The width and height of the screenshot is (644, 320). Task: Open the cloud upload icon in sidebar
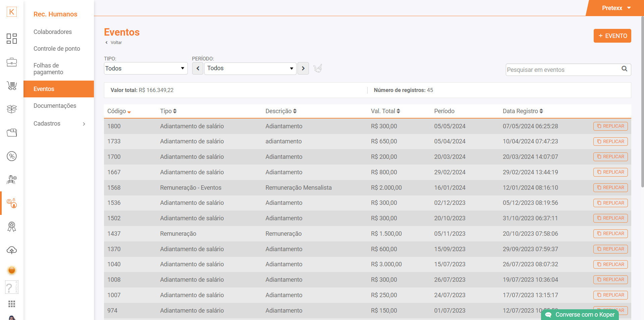click(12, 250)
